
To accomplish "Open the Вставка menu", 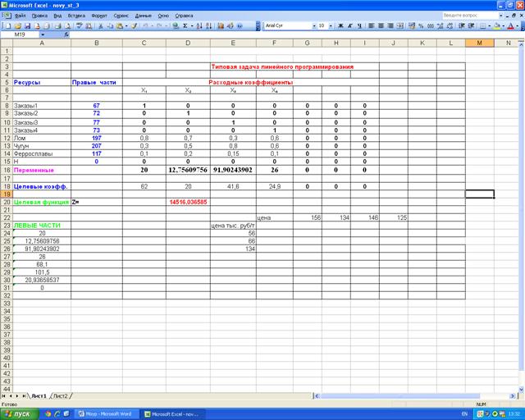I will (x=76, y=16).
